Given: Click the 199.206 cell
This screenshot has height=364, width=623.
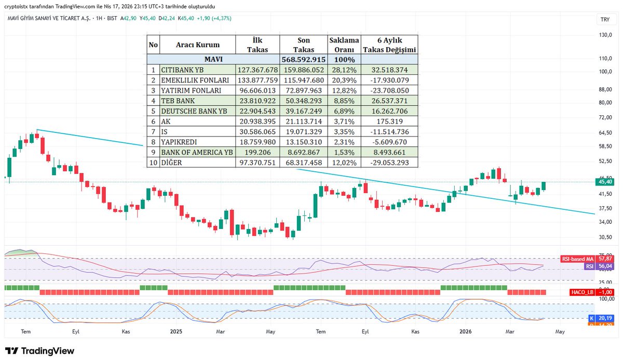Looking at the screenshot, I should coord(258,152).
